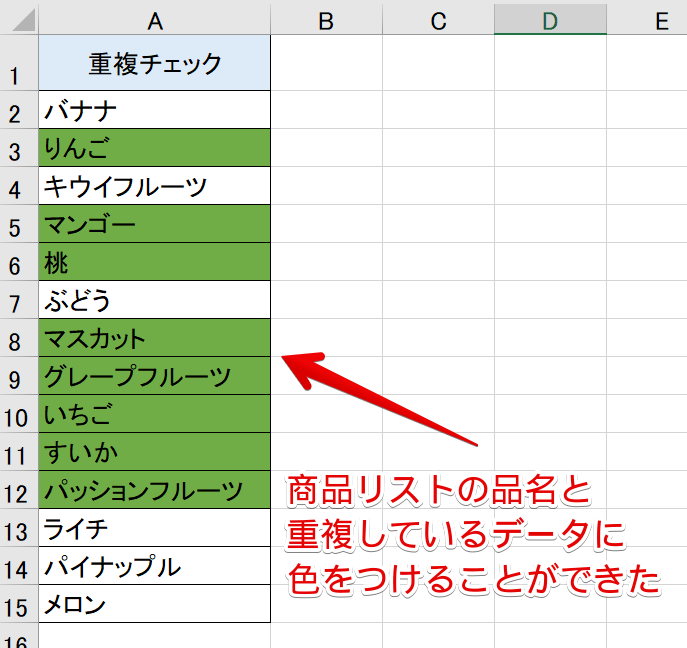Select the パイナップル cell
The image size is (687, 648).
(155, 566)
